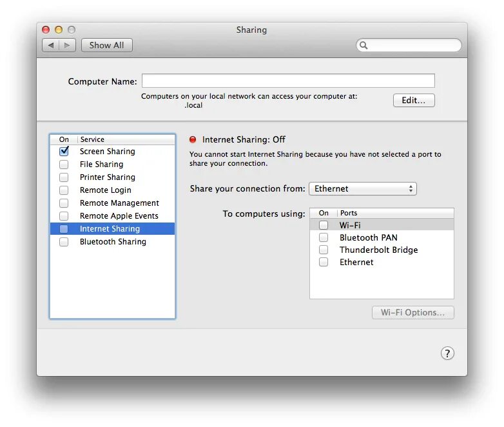Select Bluetooth Sharing service row
This screenshot has height=427, width=504.
pyautogui.click(x=113, y=242)
